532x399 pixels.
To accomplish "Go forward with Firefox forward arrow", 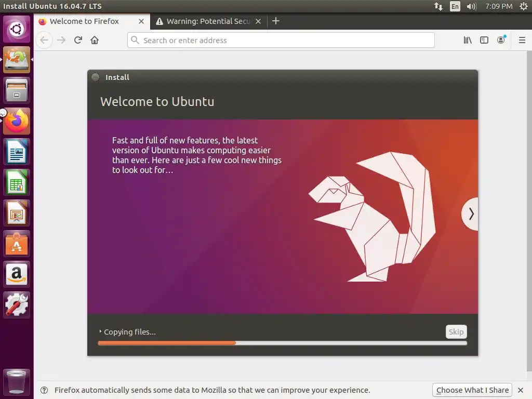I will coord(61,40).
